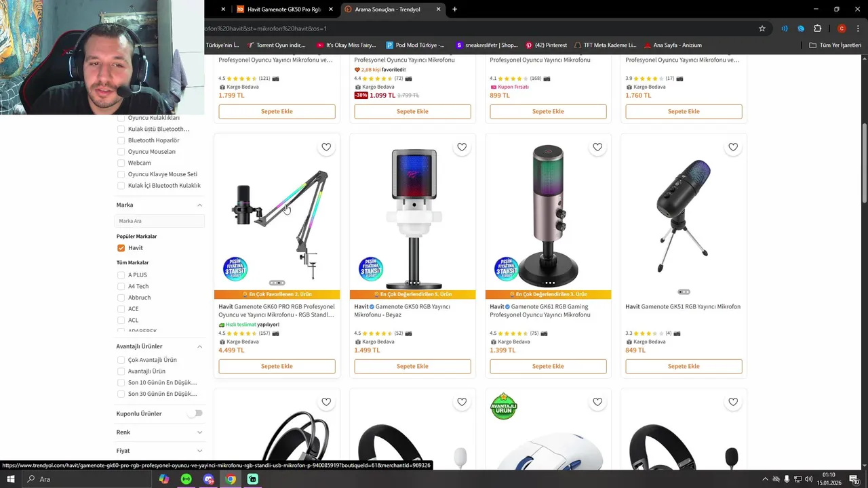The image size is (868, 488).
Task: Click the Marka Ara search field
Action: 159,221
